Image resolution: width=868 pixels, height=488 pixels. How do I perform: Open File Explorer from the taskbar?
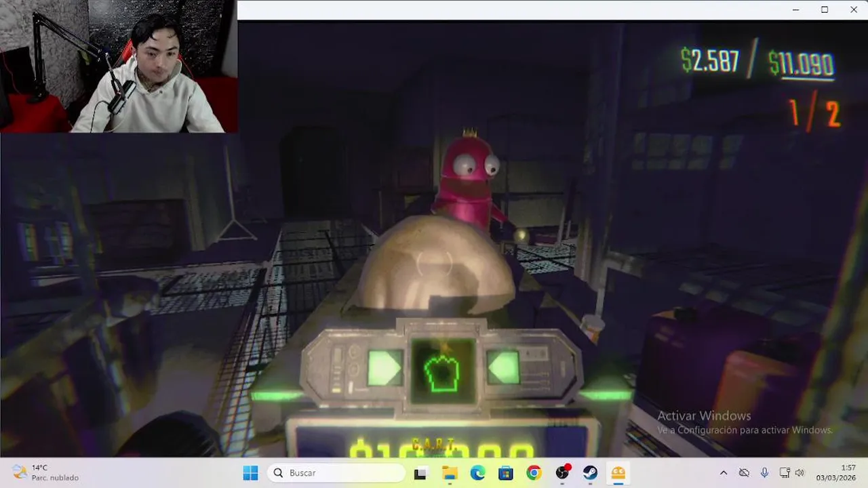tap(449, 472)
